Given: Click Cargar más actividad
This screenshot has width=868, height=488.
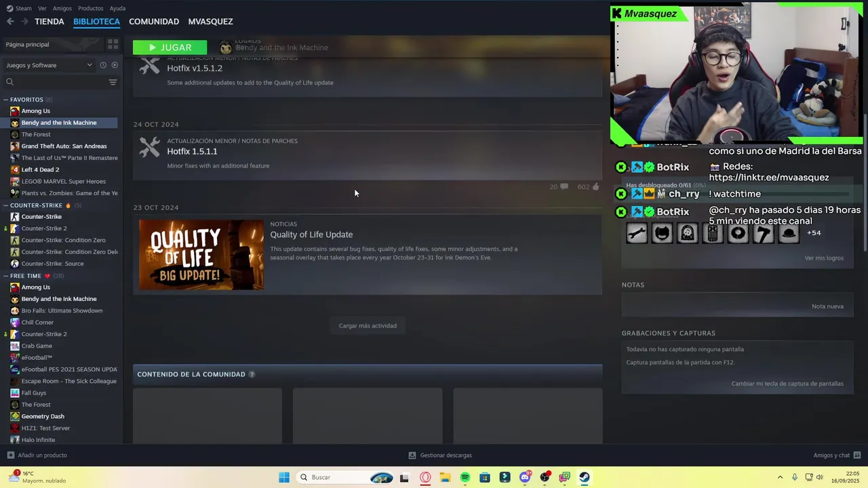Looking at the screenshot, I should [368, 326].
